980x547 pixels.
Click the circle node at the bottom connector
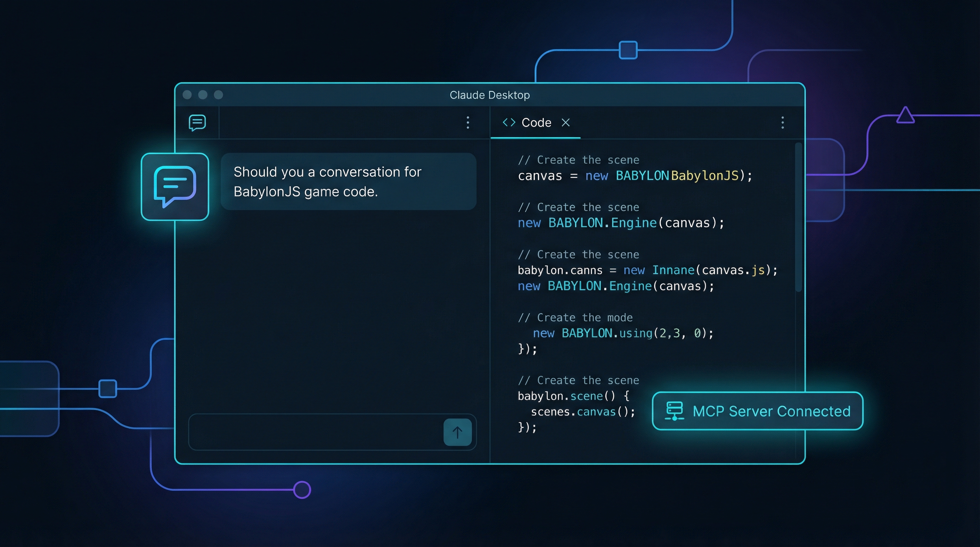tap(302, 490)
